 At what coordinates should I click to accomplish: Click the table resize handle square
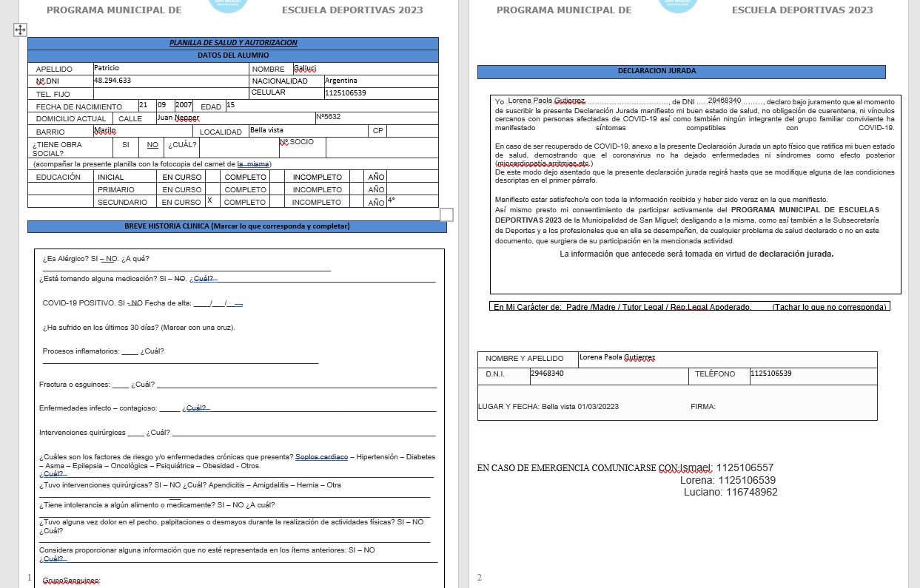pyautogui.click(x=446, y=214)
